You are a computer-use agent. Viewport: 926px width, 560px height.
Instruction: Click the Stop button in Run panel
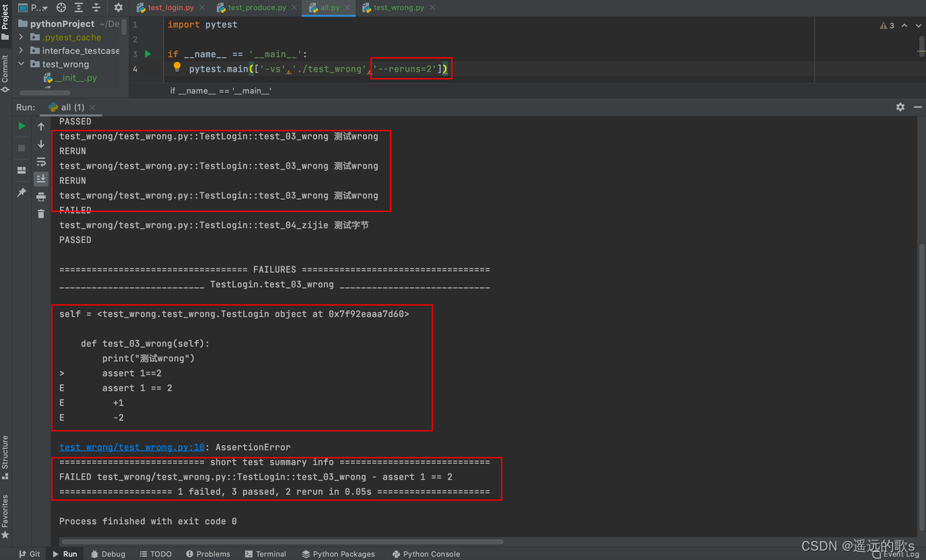[22, 148]
